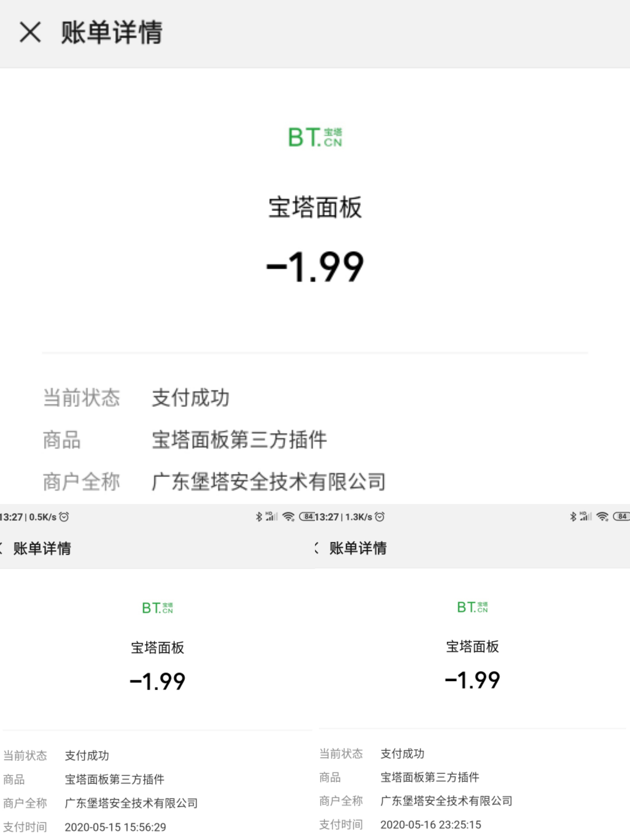Tap the BT.CN logo in the bottom-right bill
Screen dimensions: 630x840
[x=473, y=607]
